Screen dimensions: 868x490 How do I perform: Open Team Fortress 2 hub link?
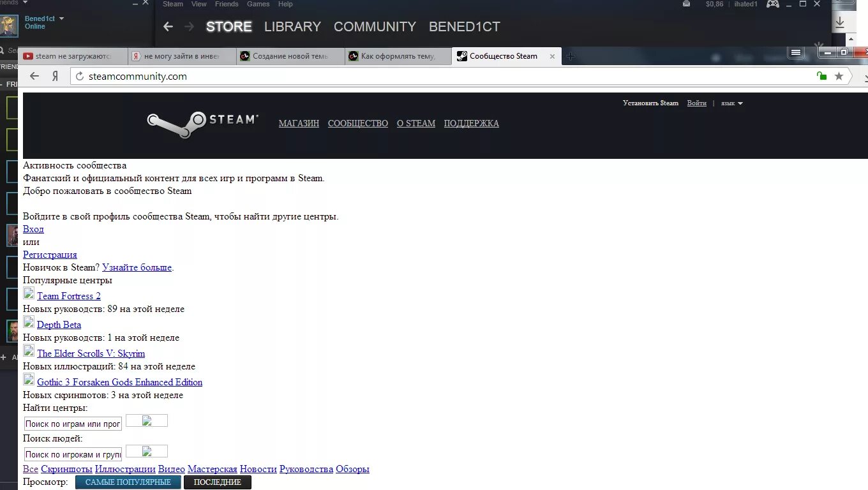[x=69, y=296]
